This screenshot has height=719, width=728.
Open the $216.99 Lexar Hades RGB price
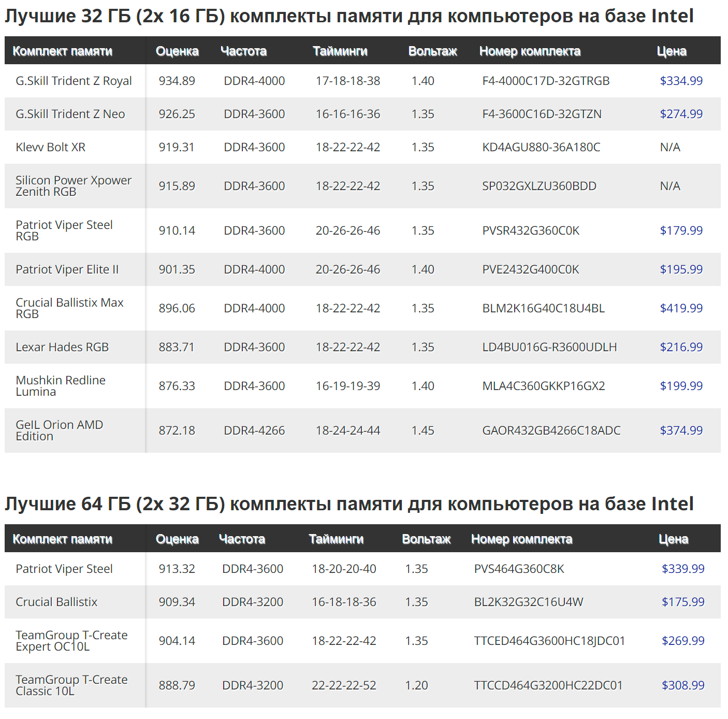[681, 347]
